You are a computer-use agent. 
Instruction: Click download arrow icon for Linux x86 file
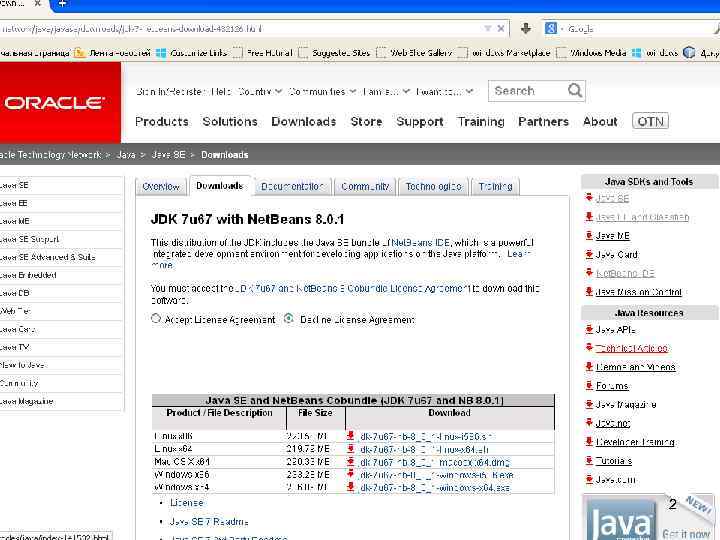point(351,436)
